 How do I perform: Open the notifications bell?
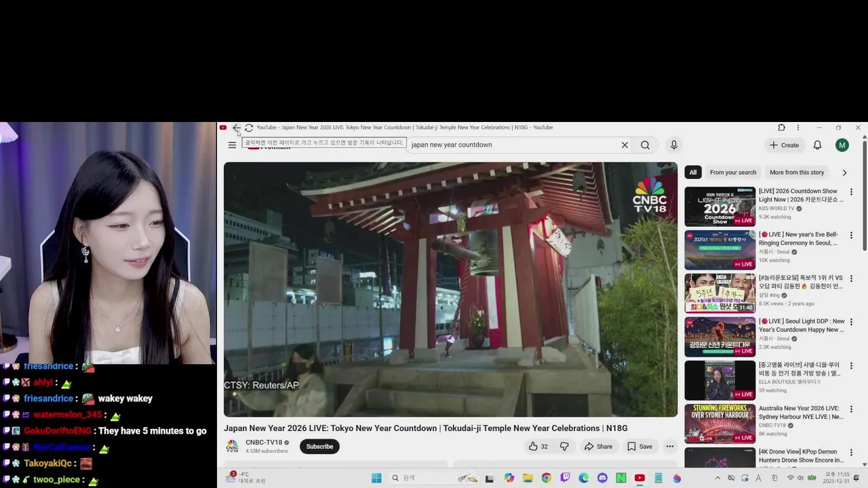817,145
